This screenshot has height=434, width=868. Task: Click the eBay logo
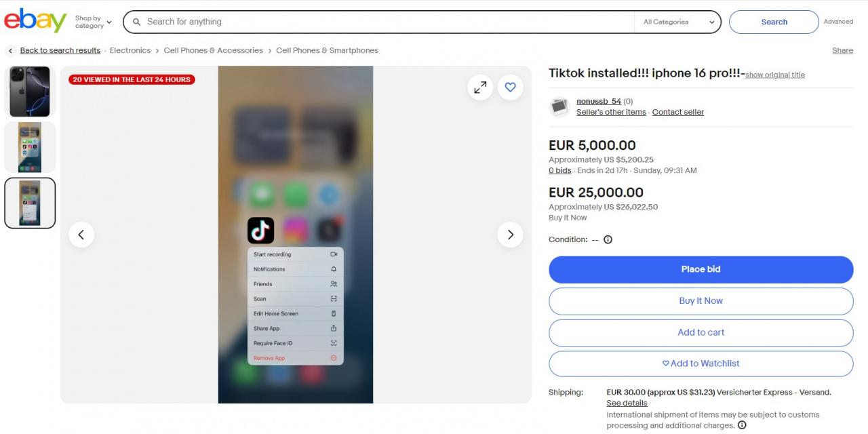pyautogui.click(x=35, y=21)
